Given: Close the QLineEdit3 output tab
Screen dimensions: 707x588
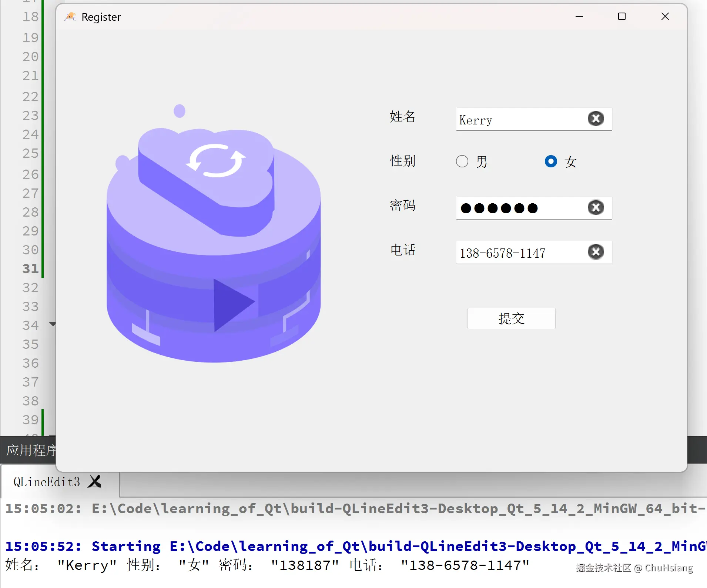Looking at the screenshot, I should click(95, 481).
